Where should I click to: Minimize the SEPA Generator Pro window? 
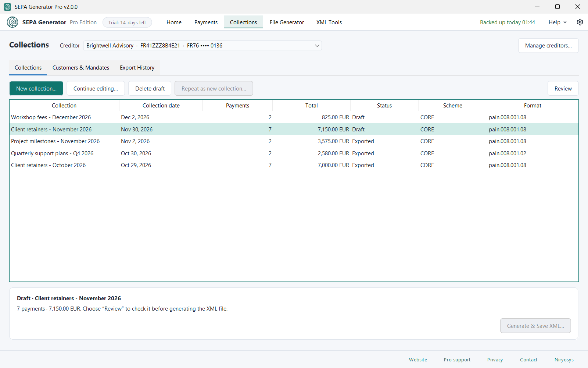point(537,7)
